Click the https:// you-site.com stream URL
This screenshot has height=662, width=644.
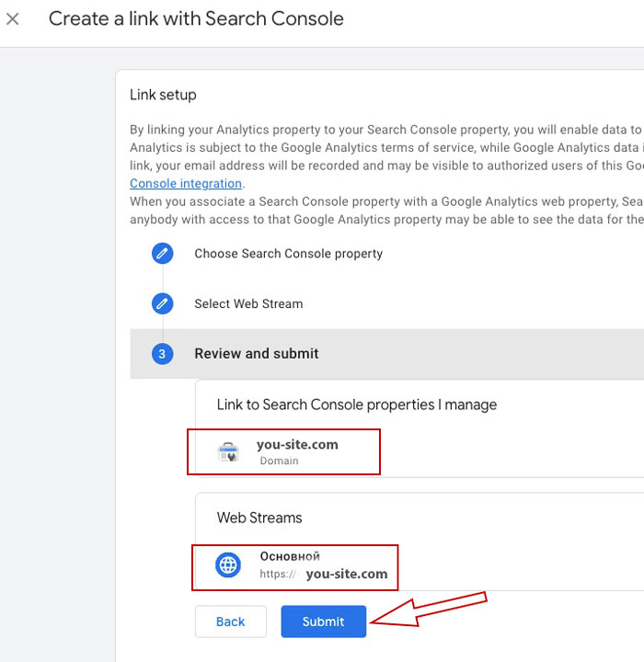point(324,574)
